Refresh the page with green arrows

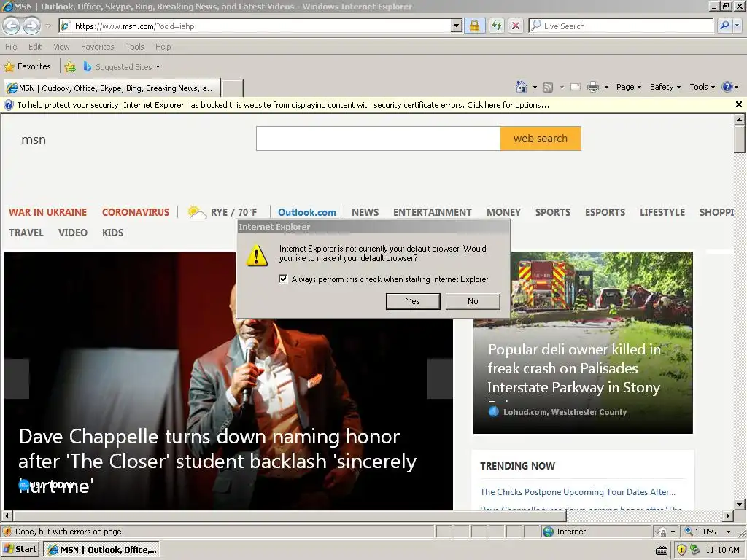tap(496, 26)
